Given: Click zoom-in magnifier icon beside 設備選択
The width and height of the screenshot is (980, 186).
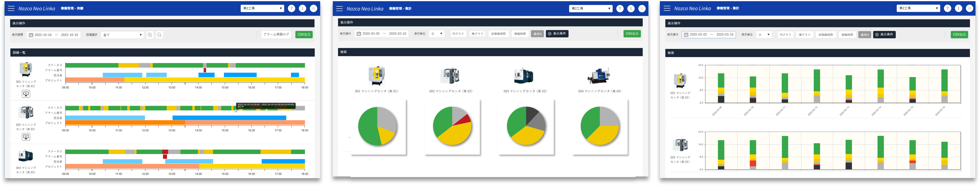Looking at the screenshot, I should click(x=150, y=35).
